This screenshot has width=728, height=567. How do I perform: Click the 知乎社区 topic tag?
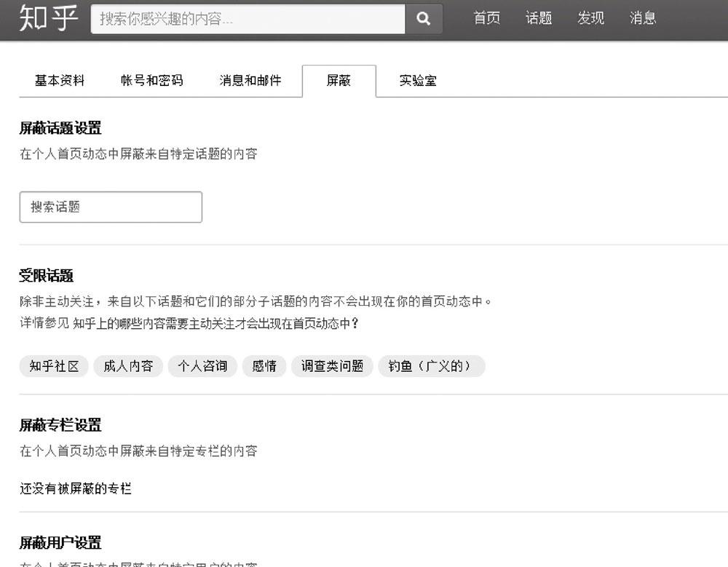[54, 366]
